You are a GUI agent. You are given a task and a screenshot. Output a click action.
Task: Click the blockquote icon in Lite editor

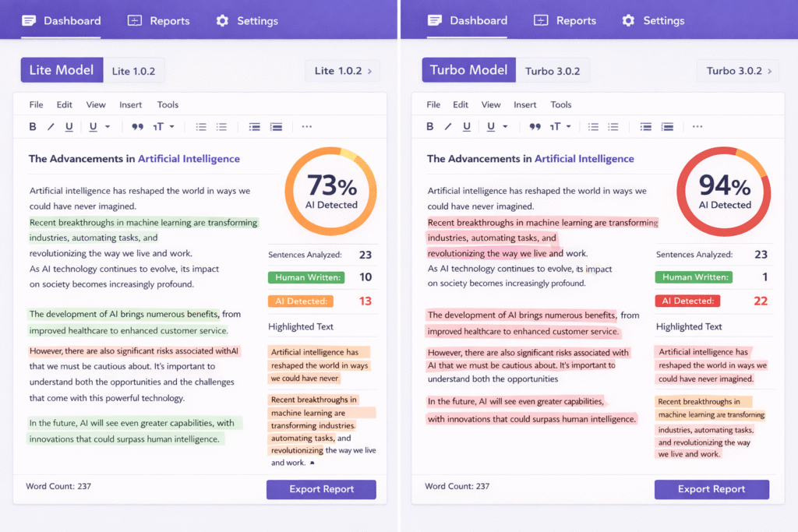[x=138, y=127]
